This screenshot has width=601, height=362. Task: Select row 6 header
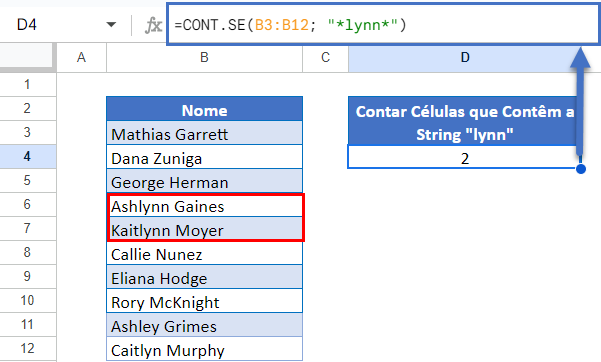tap(28, 204)
